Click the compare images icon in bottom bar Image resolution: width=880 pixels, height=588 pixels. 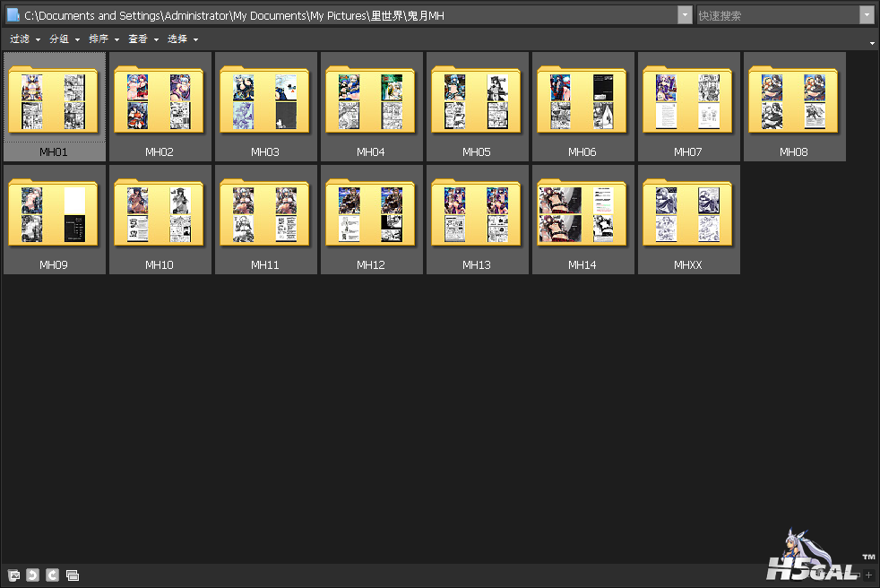(73, 575)
